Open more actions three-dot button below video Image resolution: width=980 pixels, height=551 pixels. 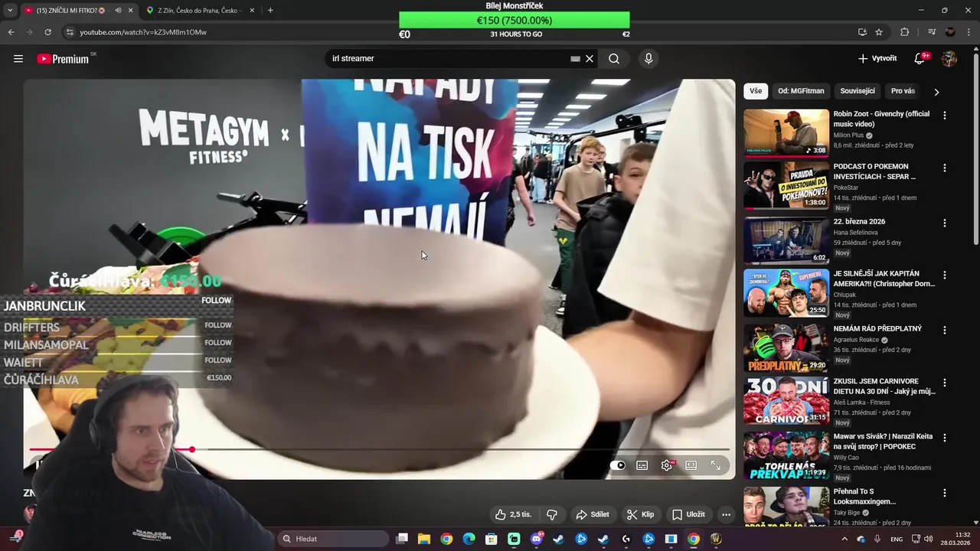click(x=727, y=514)
